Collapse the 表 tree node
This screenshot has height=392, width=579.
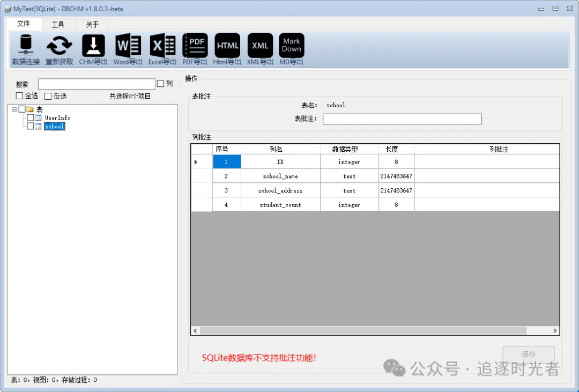coord(14,109)
